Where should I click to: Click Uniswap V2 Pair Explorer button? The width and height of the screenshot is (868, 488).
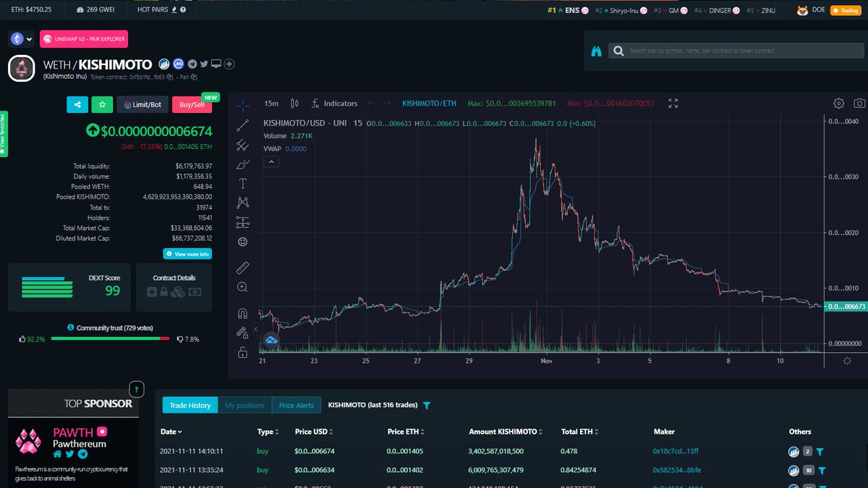point(84,40)
